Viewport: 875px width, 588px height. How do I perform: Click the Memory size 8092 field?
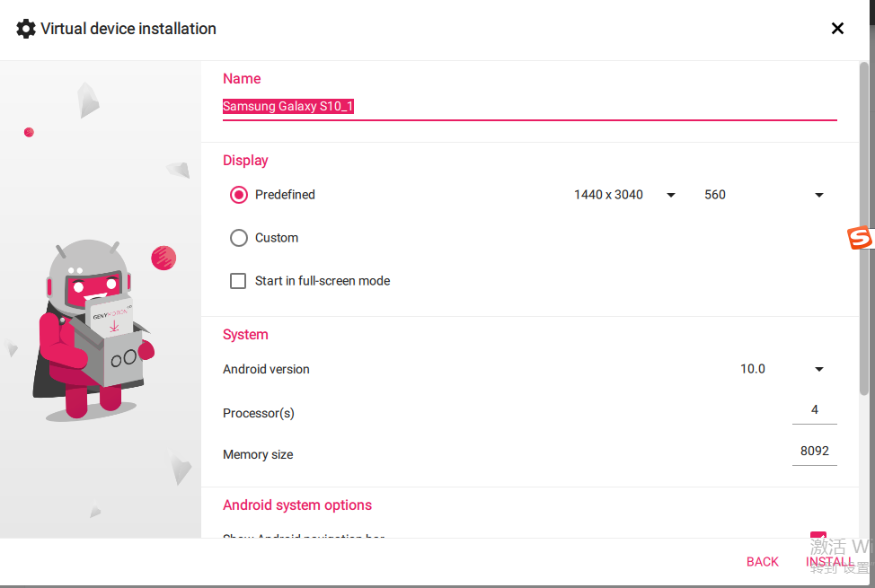tap(814, 452)
